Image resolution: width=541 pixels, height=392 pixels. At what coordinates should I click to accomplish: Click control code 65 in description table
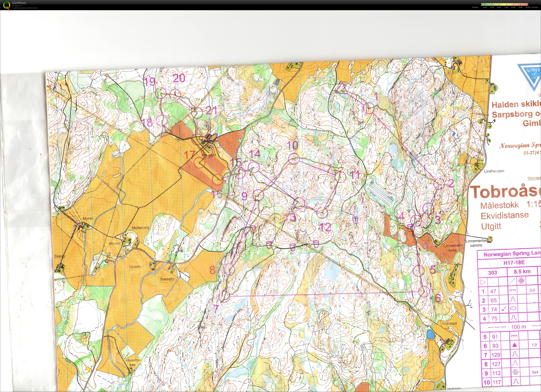(x=494, y=300)
